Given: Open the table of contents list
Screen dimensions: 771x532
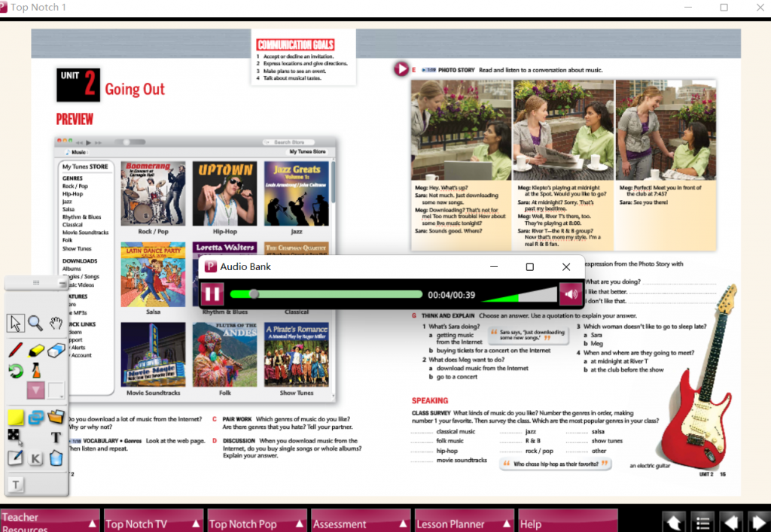Looking at the screenshot, I should pyautogui.click(x=702, y=521).
